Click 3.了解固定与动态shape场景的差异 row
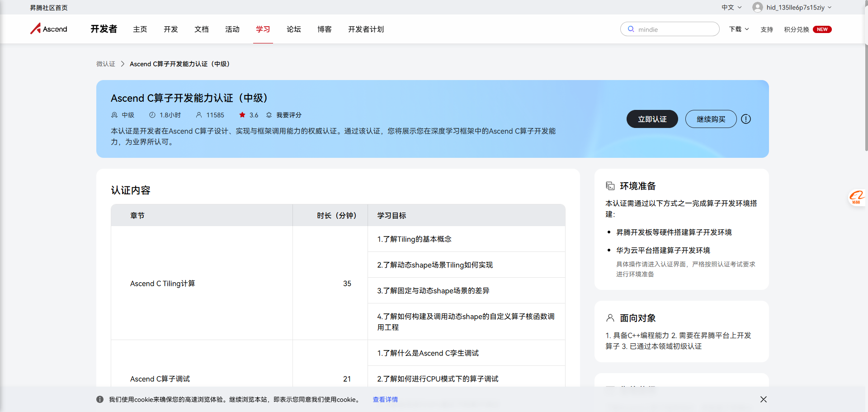This screenshot has height=412, width=868. (467, 290)
